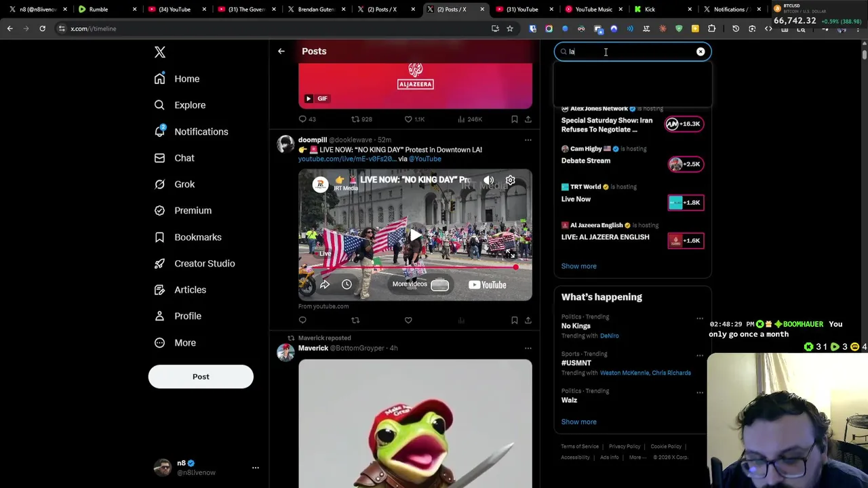
Task: Open Bookmarks in the sidebar
Action: (x=187, y=237)
